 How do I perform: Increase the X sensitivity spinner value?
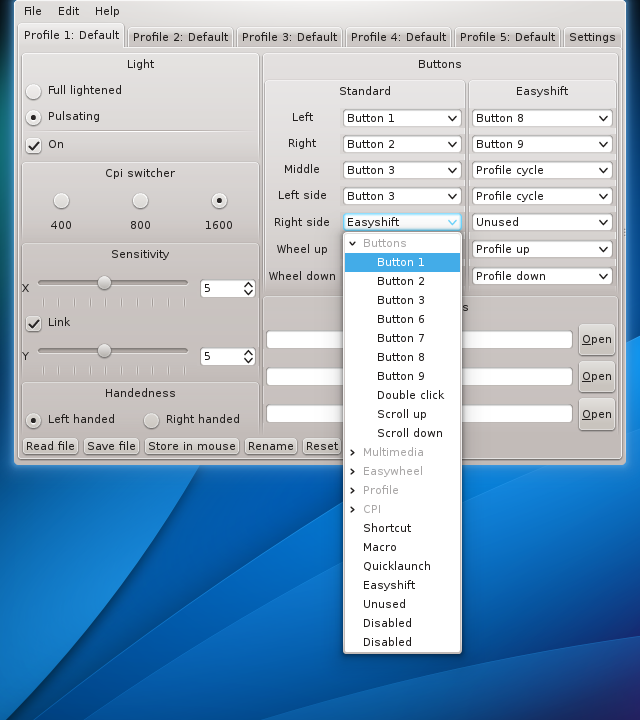coord(248,285)
